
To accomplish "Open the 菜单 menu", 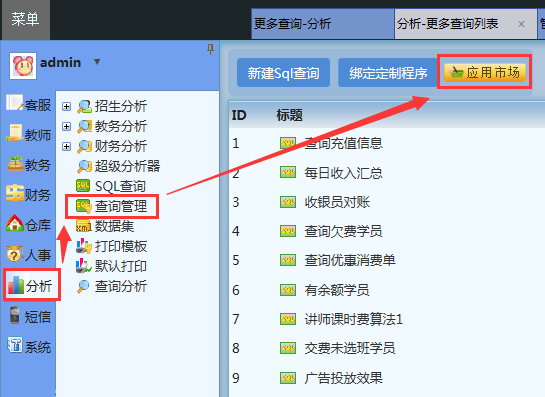I will [x=25, y=19].
